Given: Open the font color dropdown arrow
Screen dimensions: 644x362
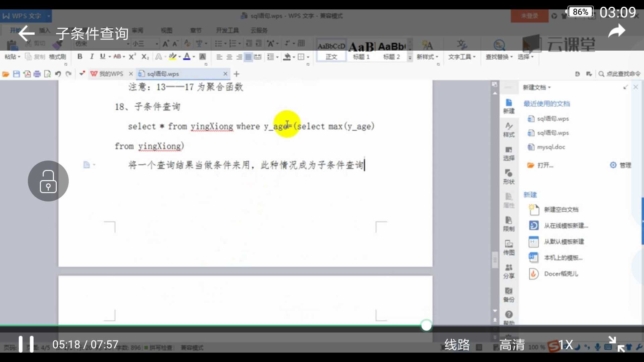Looking at the screenshot, I should [x=194, y=57].
